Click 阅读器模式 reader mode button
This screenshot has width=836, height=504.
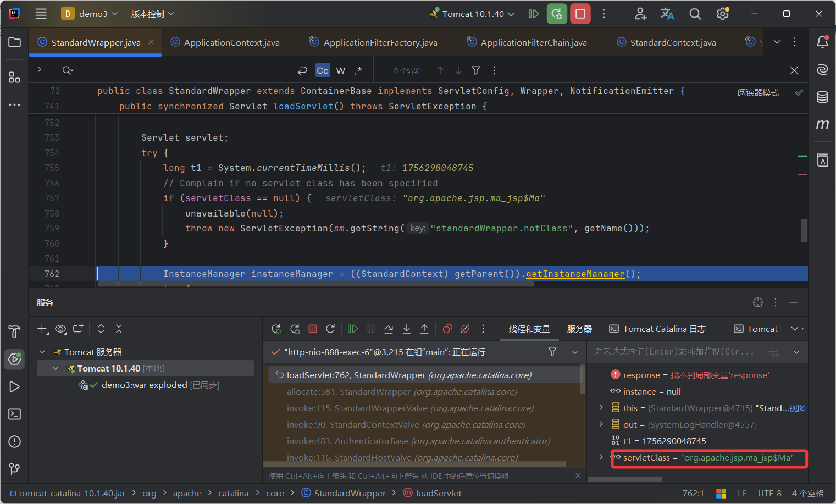click(758, 92)
